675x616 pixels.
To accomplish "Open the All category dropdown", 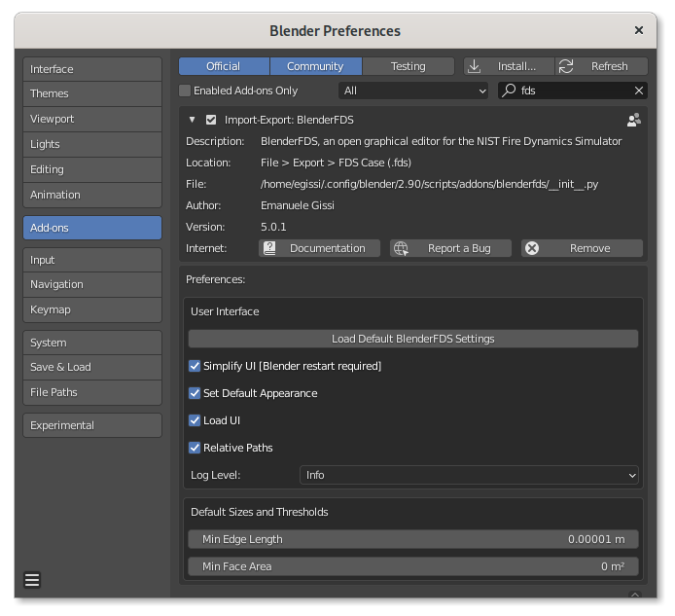I will click(413, 91).
